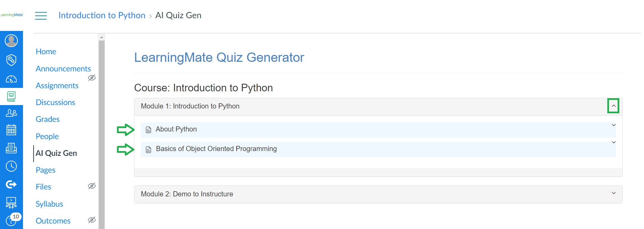This screenshot has height=229, width=644.
Task: Click the Module 1: Introduction to Python header
Action: click(378, 106)
